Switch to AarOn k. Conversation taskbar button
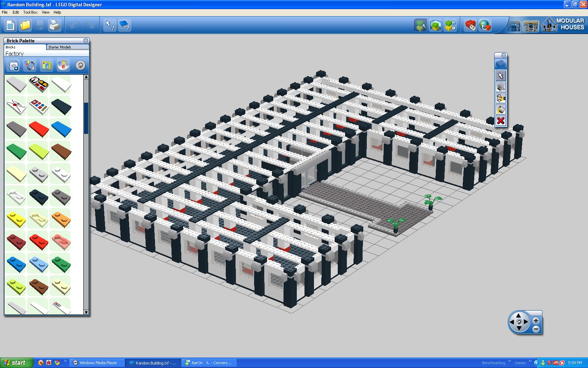The width and height of the screenshot is (588, 368). pyautogui.click(x=210, y=363)
